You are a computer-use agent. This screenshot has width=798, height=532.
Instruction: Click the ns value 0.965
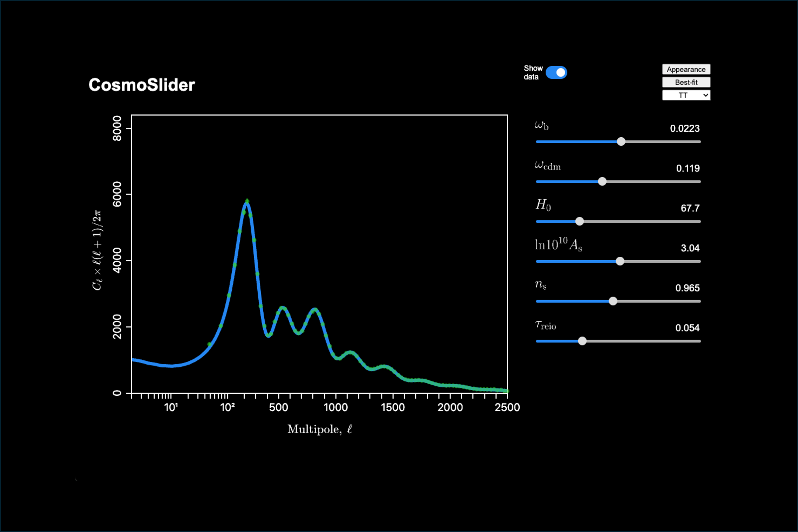[687, 288]
